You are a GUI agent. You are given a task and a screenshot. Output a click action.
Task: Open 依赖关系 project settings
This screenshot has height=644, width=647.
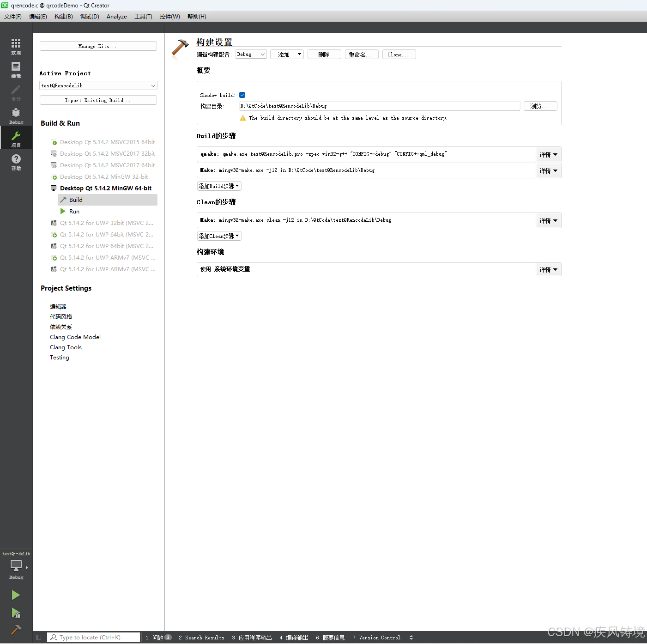61,327
